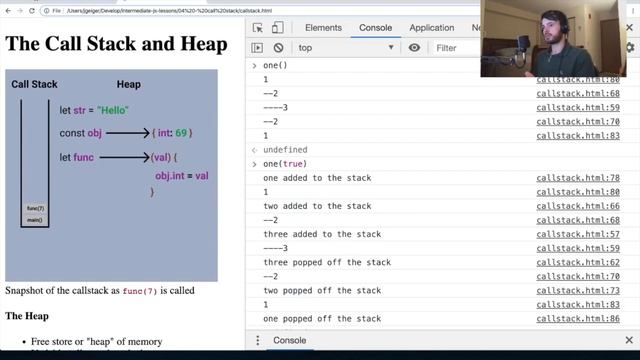The image size is (640, 360).
Task: Click the 'Heap' diagram label
Action: (x=129, y=84)
